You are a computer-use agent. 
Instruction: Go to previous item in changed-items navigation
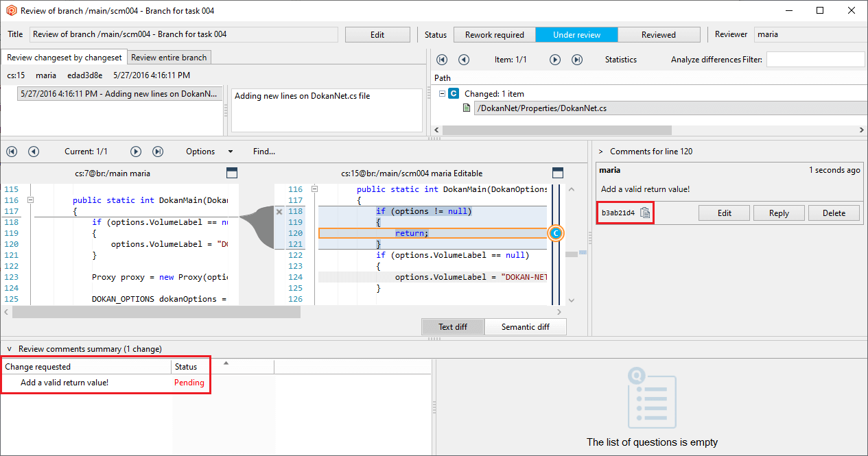click(464, 60)
